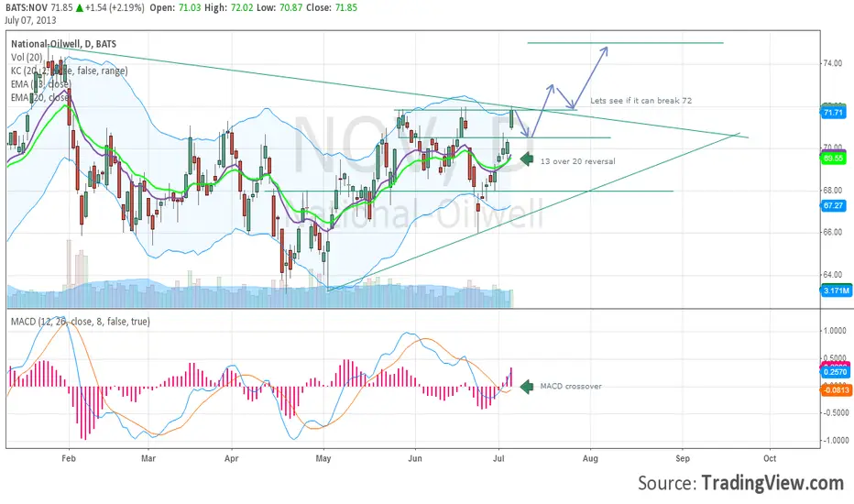This screenshot has height=504, width=854.
Task: Click the Apr label on time axis
Action: point(232,458)
